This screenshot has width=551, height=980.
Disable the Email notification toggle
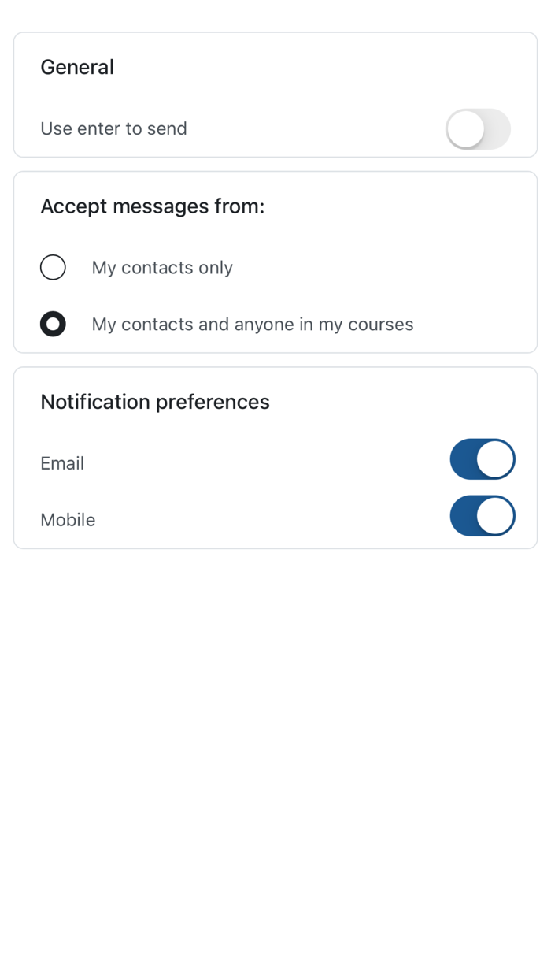tap(482, 458)
